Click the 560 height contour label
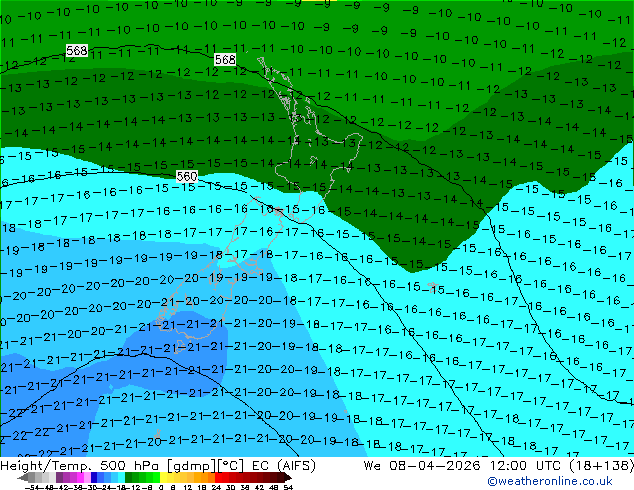Viewport: 634px width, 490px height. [187, 176]
